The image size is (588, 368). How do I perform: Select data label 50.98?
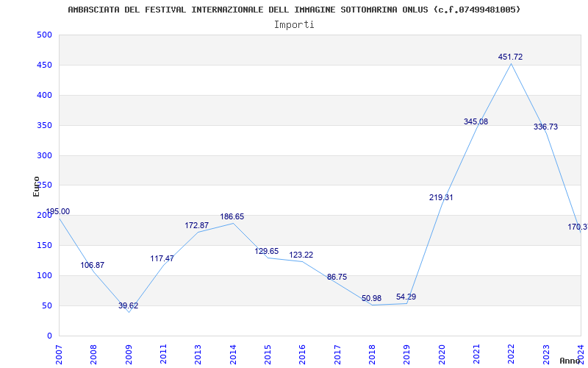point(371,299)
